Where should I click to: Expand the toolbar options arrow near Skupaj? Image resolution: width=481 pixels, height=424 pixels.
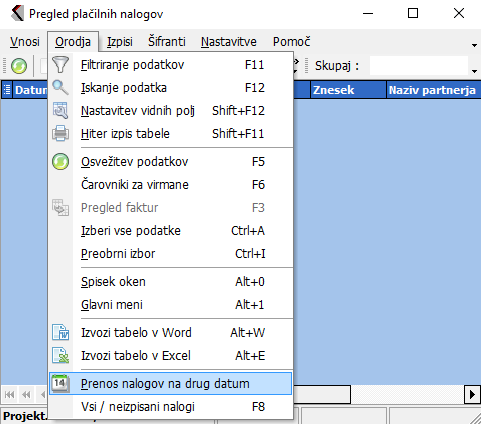474,71
